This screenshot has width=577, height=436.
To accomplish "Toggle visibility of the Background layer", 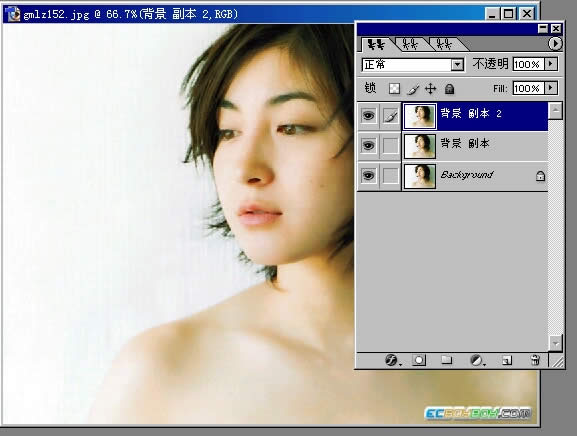I will (x=368, y=176).
